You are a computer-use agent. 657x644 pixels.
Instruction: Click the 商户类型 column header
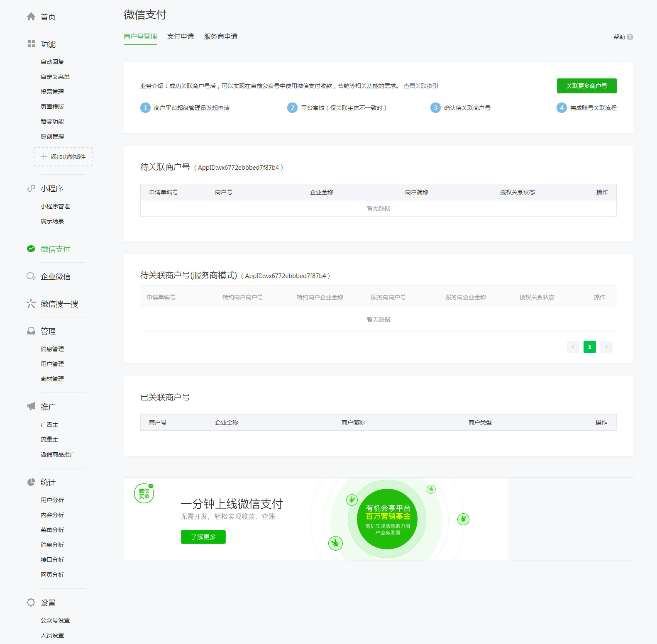point(480,422)
